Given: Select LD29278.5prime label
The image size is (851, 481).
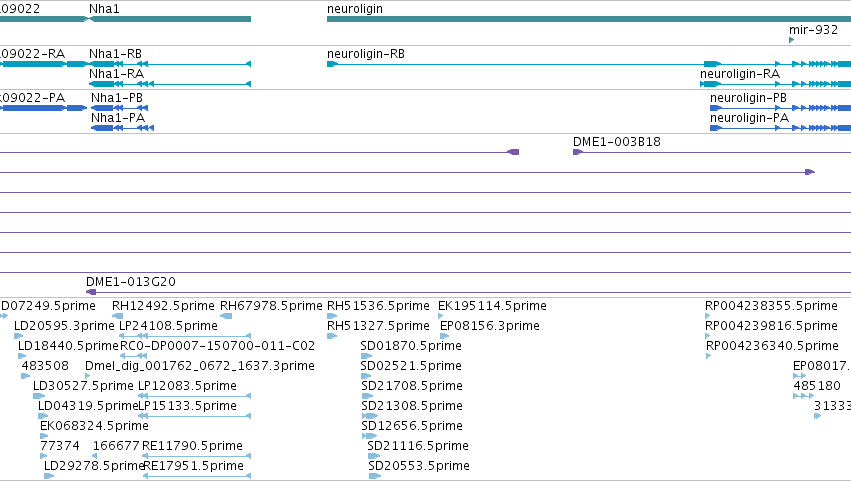Looking at the screenshot, I should click(x=94, y=466).
